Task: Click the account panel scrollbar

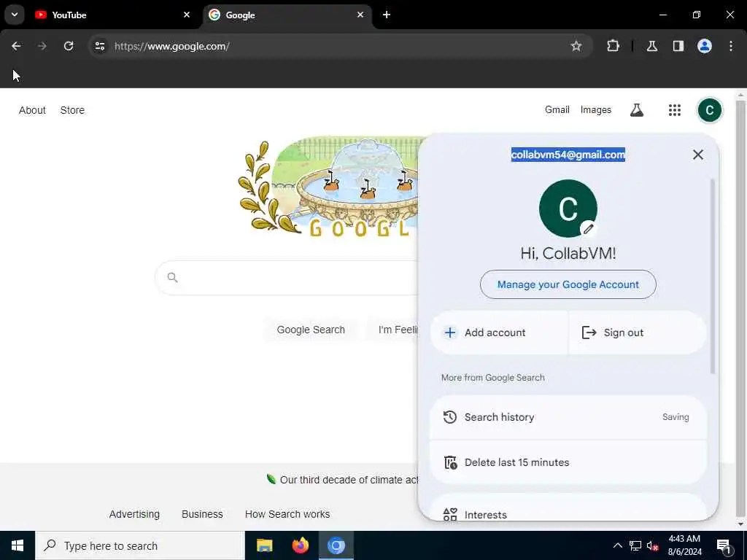Action: coord(713,276)
